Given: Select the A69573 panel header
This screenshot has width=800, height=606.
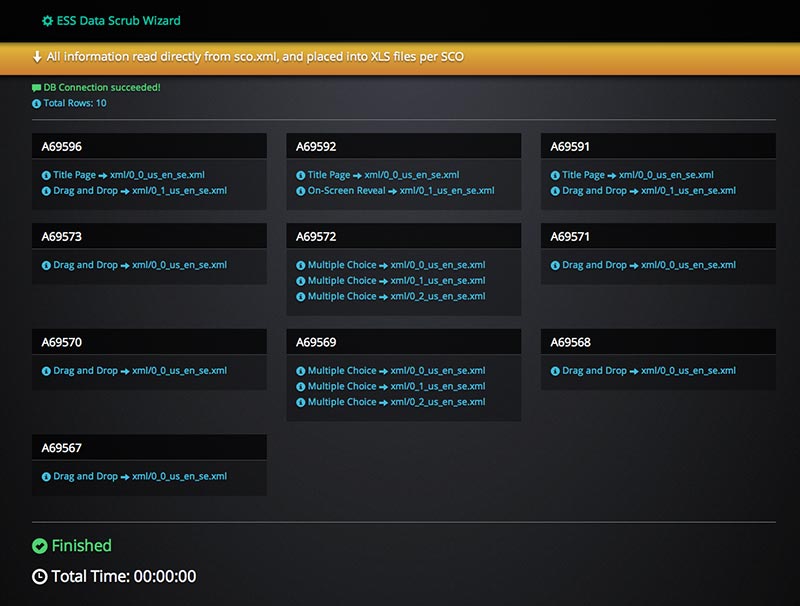Looking at the screenshot, I should pos(149,237).
